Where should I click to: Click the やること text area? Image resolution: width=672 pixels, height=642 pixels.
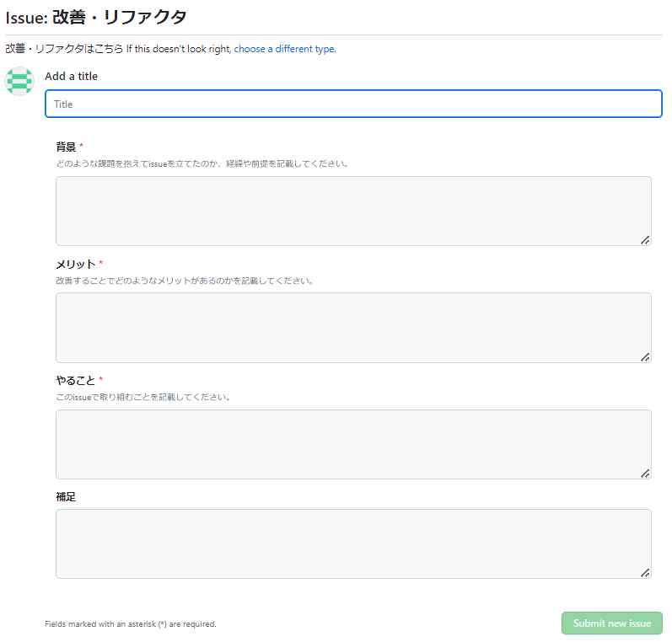tap(353, 444)
